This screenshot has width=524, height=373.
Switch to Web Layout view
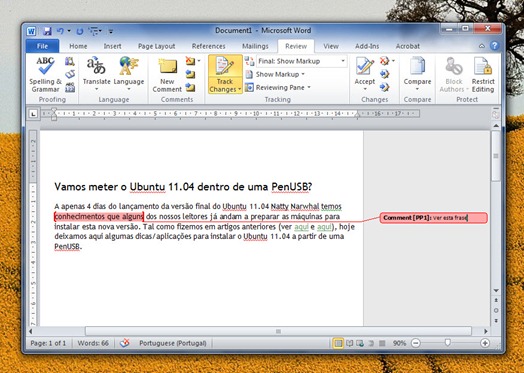click(x=360, y=343)
